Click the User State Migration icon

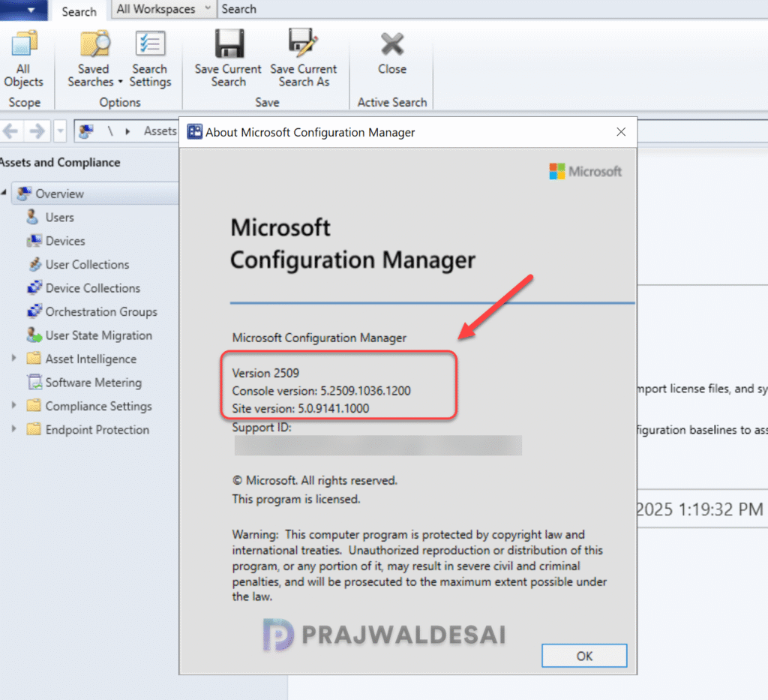pyautogui.click(x=34, y=335)
